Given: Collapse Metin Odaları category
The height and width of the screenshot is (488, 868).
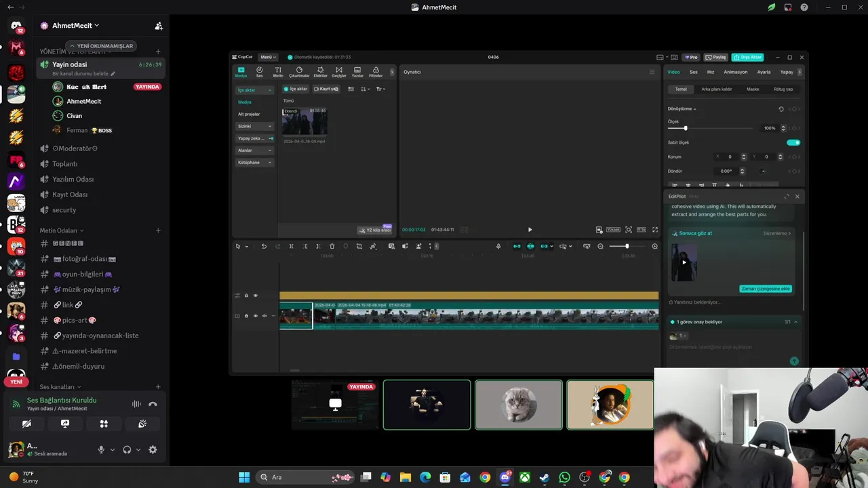Looking at the screenshot, I should point(62,230).
